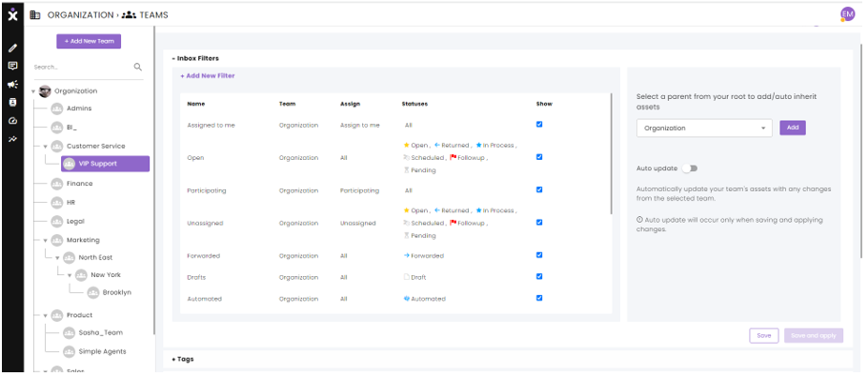Select the Marketing team

click(83, 241)
